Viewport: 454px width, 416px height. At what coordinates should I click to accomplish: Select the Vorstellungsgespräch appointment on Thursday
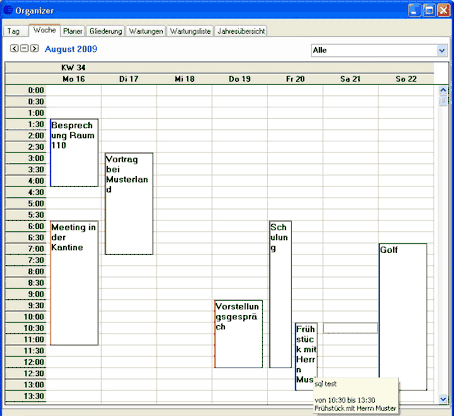238,334
